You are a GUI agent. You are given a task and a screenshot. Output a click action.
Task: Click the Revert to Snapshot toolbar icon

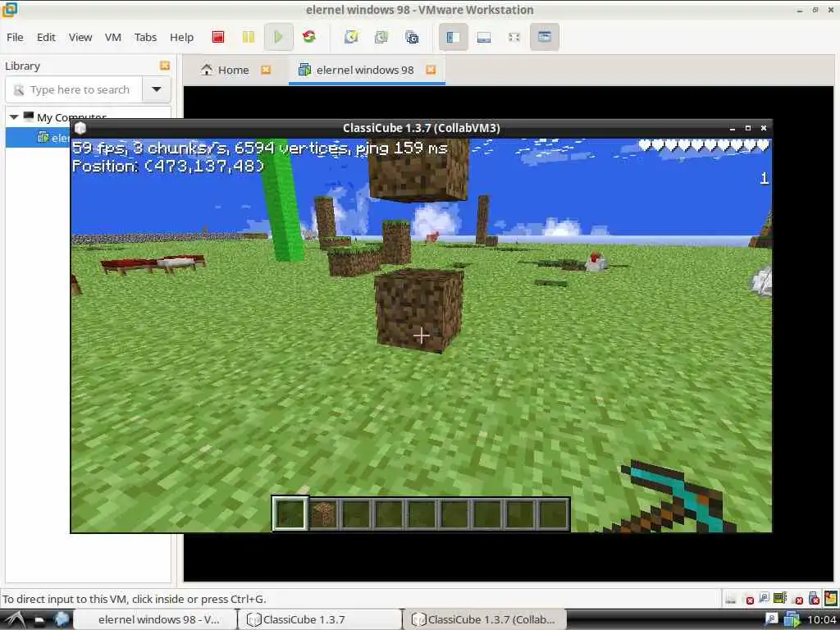pyautogui.click(x=381, y=37)
